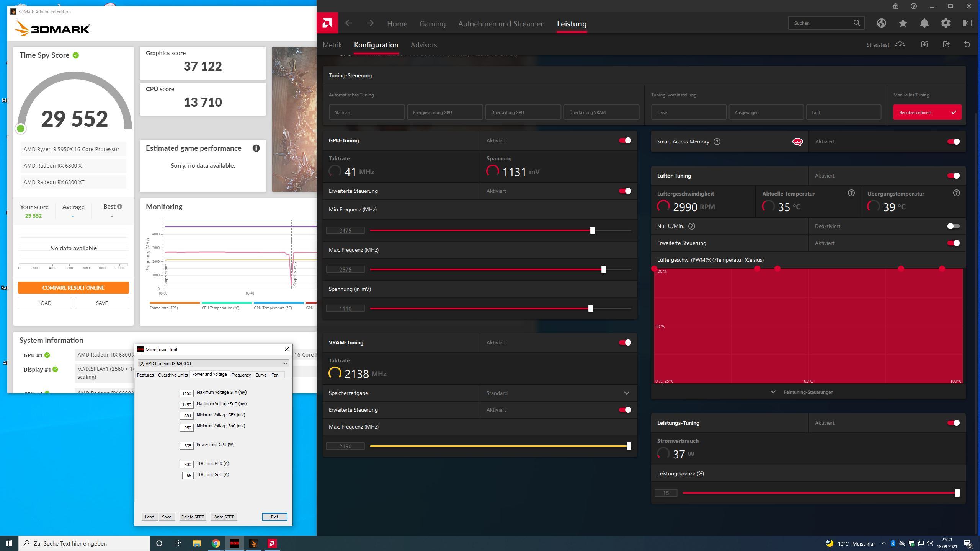Toggle GPU-Tuning switch

pyautogui.click(x=625, y=140)
